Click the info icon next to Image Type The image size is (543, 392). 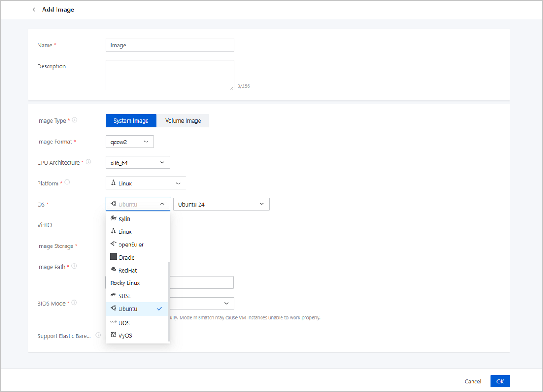(x=75, y=120)
